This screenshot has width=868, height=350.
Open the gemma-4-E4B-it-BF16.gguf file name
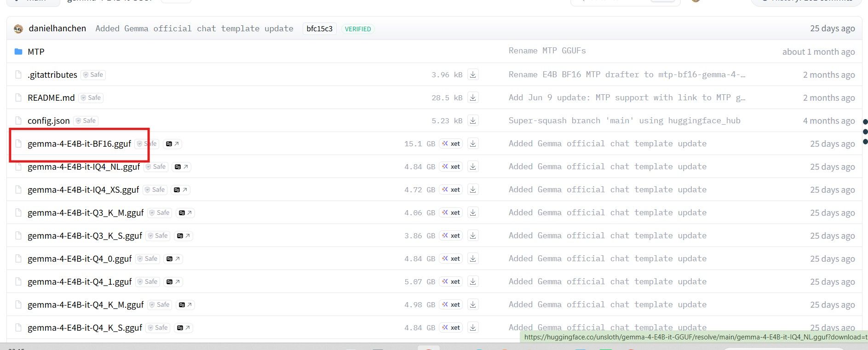tap(79, 143)
